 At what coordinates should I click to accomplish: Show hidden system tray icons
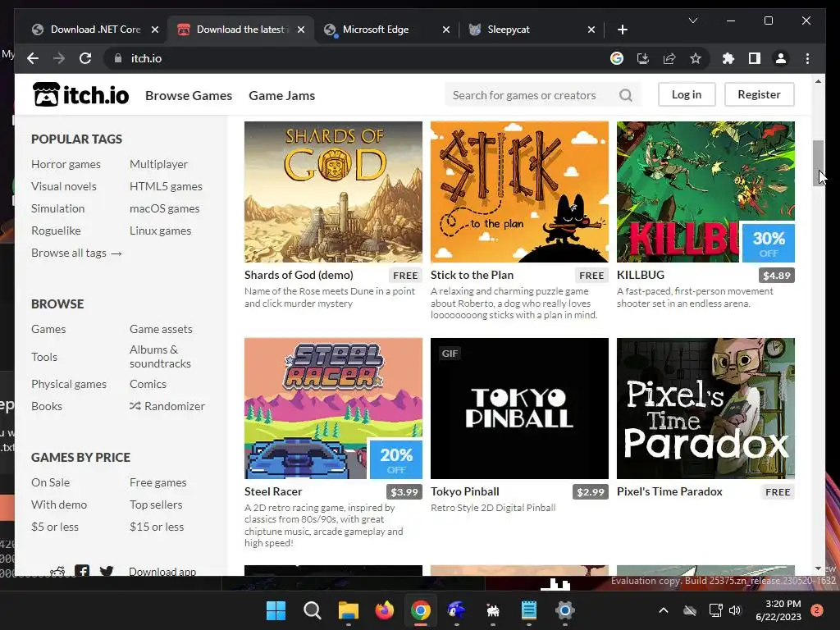pos(663,610)
